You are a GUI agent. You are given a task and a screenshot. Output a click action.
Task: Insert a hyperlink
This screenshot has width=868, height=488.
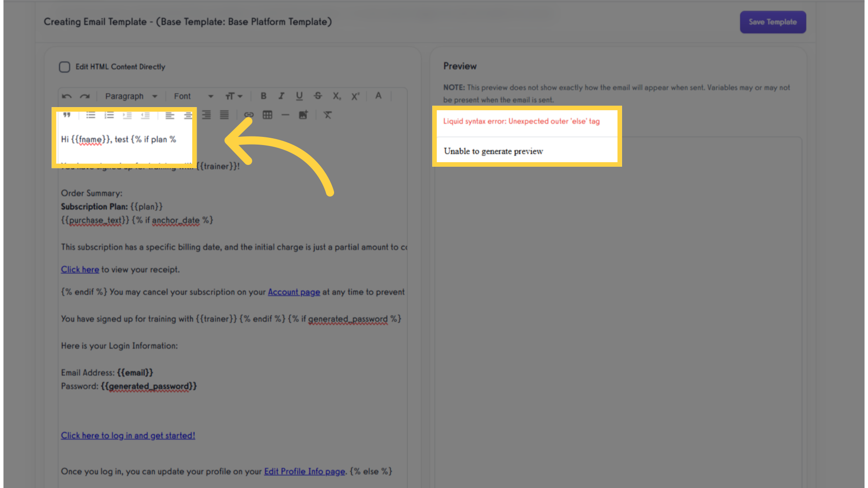tap(249, 115)
